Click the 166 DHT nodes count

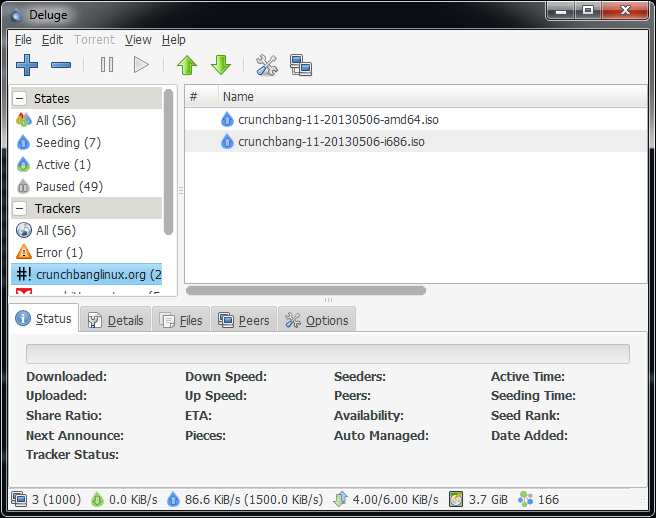click(548, 499)
